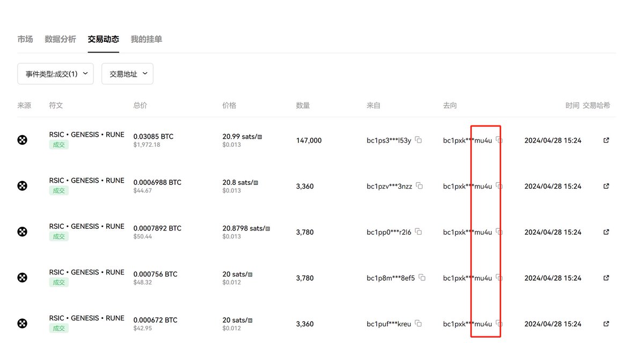
Task: Click source marketplace icon in 0.000672 BTC row
Action: click(22, 324)
